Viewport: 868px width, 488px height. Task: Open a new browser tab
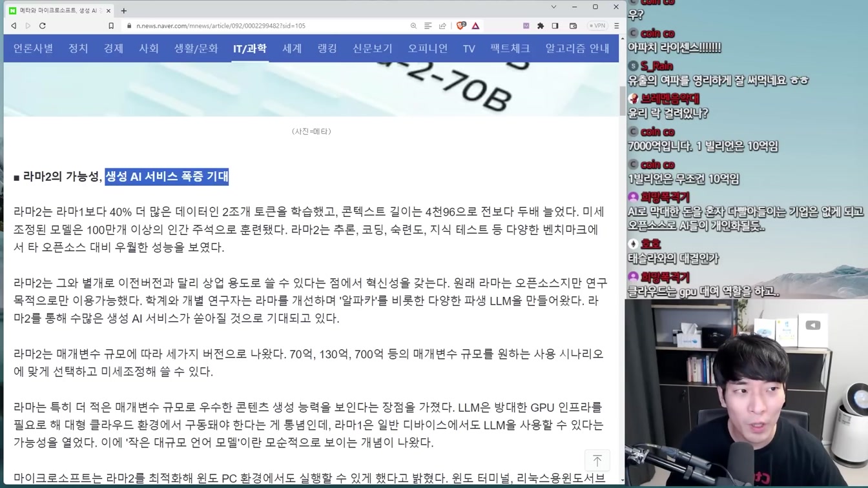click(x=123, y=10)
